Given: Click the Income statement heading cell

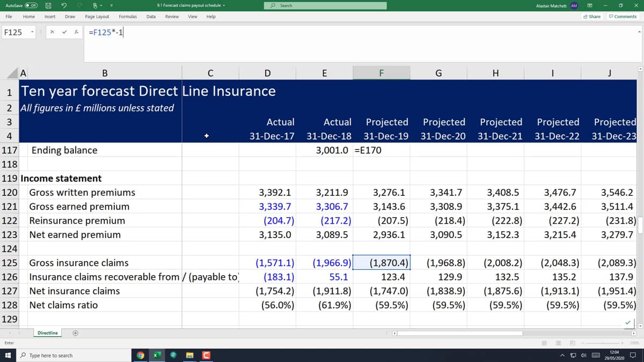Looking at the screenshot, I should tap(61, 179).
